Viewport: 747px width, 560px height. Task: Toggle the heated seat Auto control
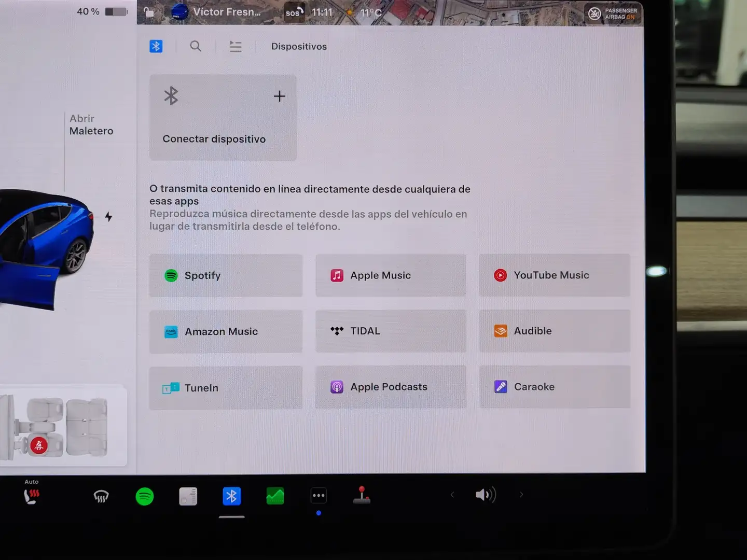point(32,495)
